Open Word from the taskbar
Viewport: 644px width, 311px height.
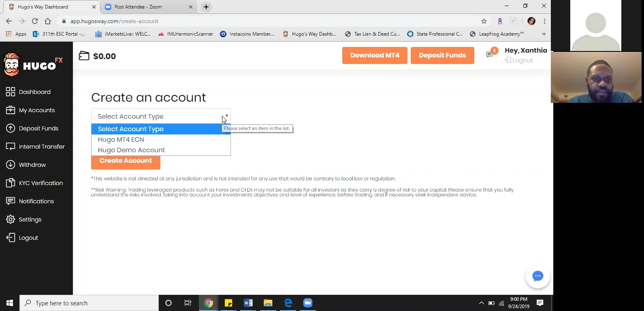pyautogui.click(x=248, y=303)
